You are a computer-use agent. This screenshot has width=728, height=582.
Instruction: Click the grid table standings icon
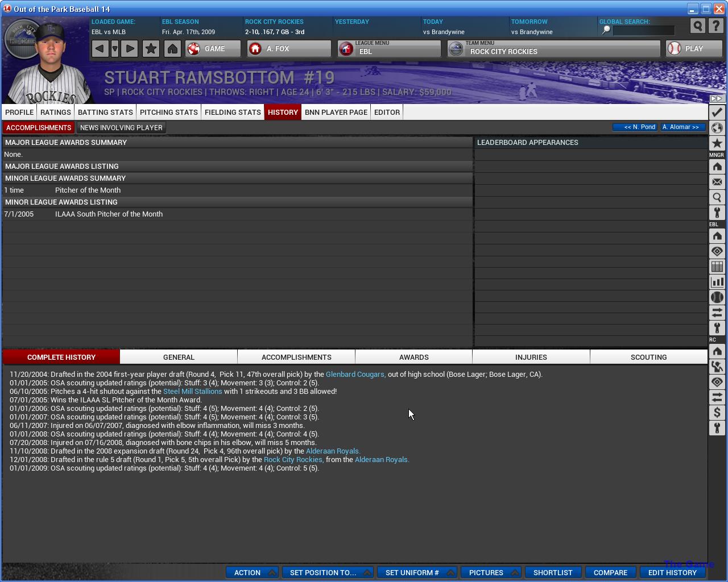(717, 267)
